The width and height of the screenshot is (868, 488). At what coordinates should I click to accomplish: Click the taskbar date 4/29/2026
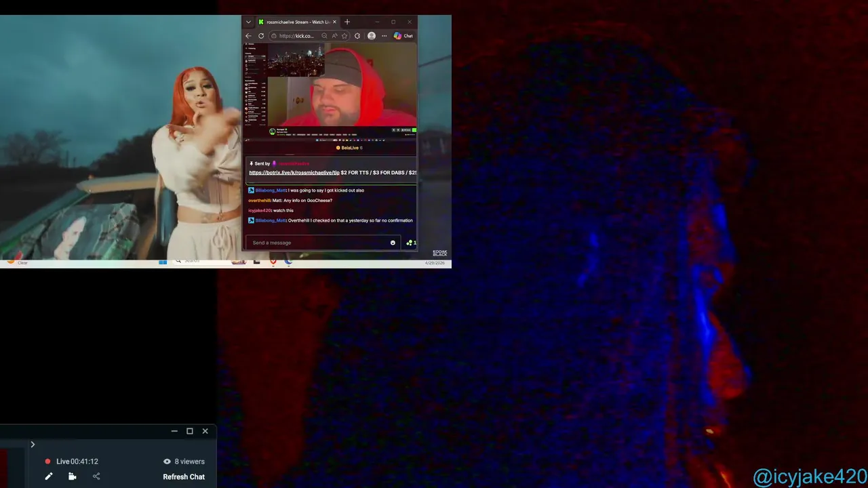coord(434,263)
